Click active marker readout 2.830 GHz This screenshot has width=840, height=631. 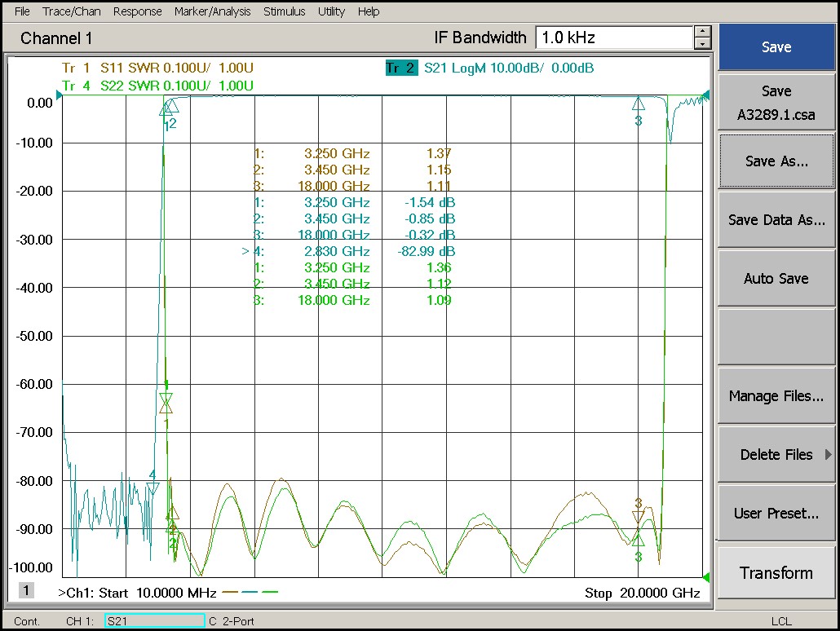click(x=337, y=251)
